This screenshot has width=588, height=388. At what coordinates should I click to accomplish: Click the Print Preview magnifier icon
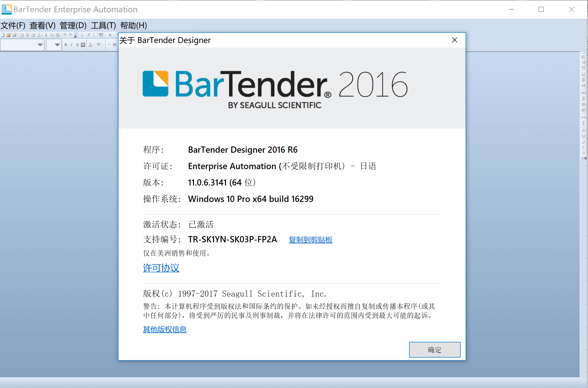click(39, 35)
